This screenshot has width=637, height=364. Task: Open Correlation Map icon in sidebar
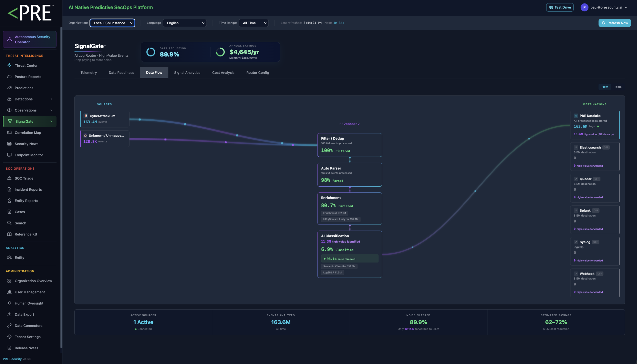[9, 133]
